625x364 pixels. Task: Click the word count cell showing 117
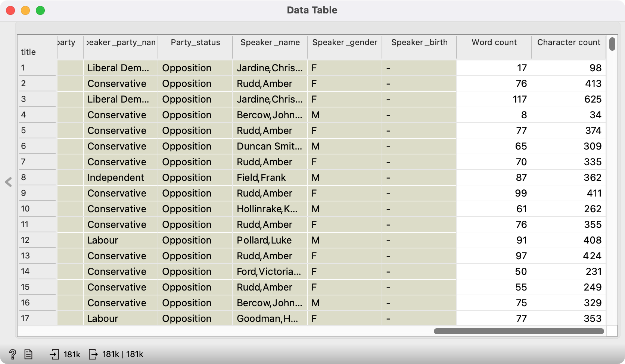pyautogui.click(x=494, y=99)
